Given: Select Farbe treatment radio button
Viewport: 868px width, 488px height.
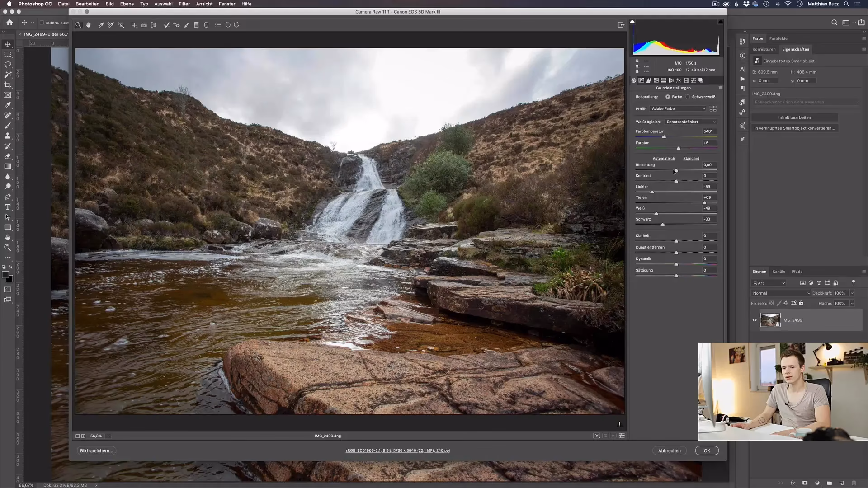Looking at the screenshot, I should [x=668, y=97].
